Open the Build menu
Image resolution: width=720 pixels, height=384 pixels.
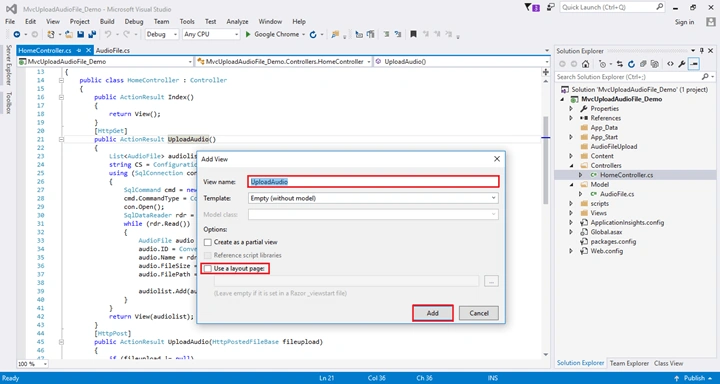coord(107,22)
